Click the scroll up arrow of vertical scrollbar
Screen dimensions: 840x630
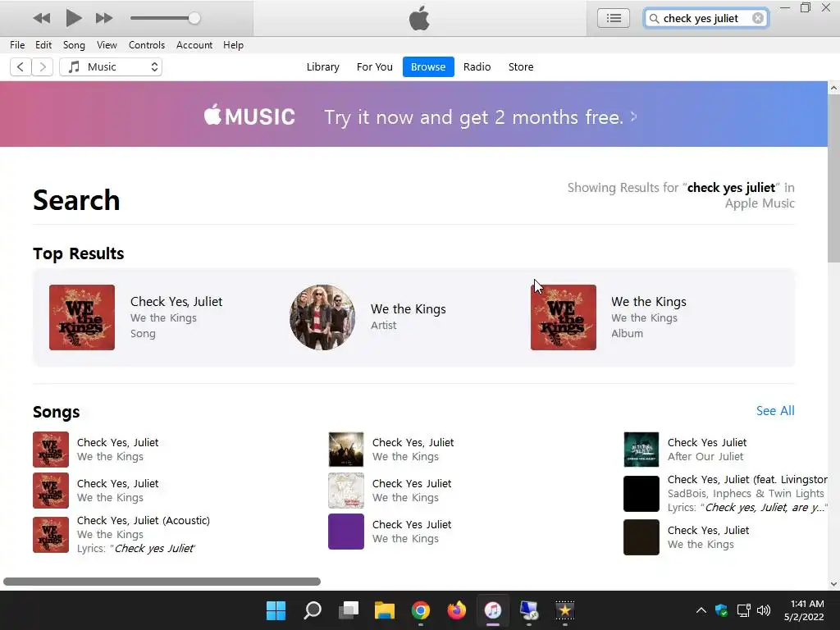833,87
